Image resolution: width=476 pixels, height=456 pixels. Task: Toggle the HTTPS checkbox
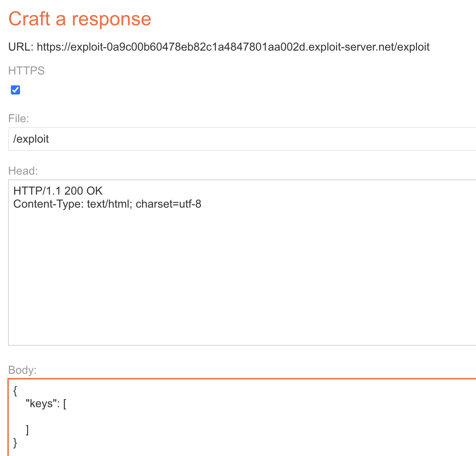tap(15, 90)
